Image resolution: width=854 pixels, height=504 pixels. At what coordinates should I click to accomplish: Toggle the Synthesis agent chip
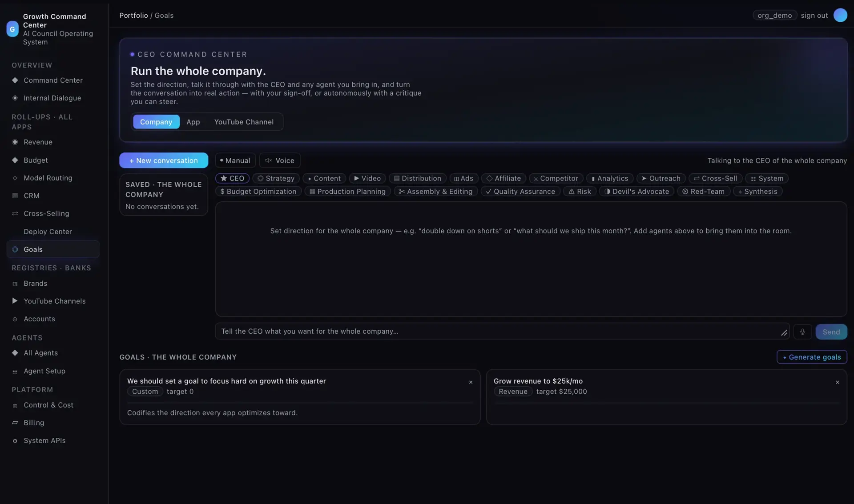[758, 191]
